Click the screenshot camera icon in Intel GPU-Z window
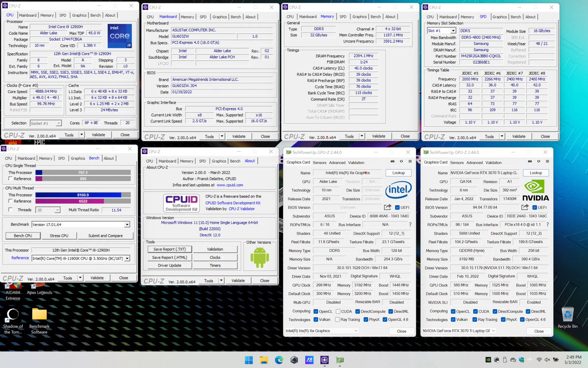Image resolution: width=588 pixels, height=368 pixels. pyautogui.click(x=392, y=162)
